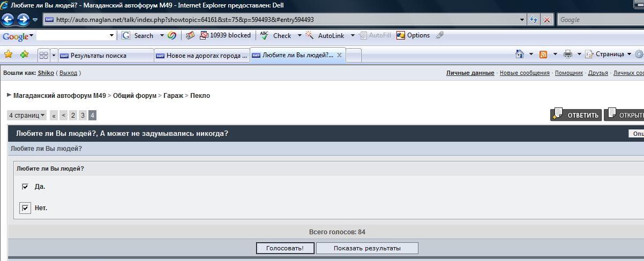Image resolution: width=644 pixels, height=261 pixels.
Task: Open the Favorites Center star icon
Action: (x=8, y=55)
